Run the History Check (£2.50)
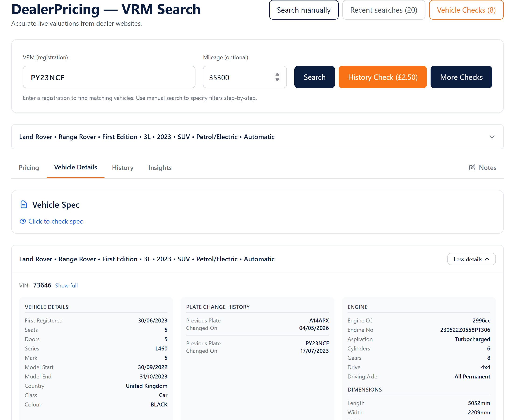Screen dimensions: 515x420 (383, 77)
